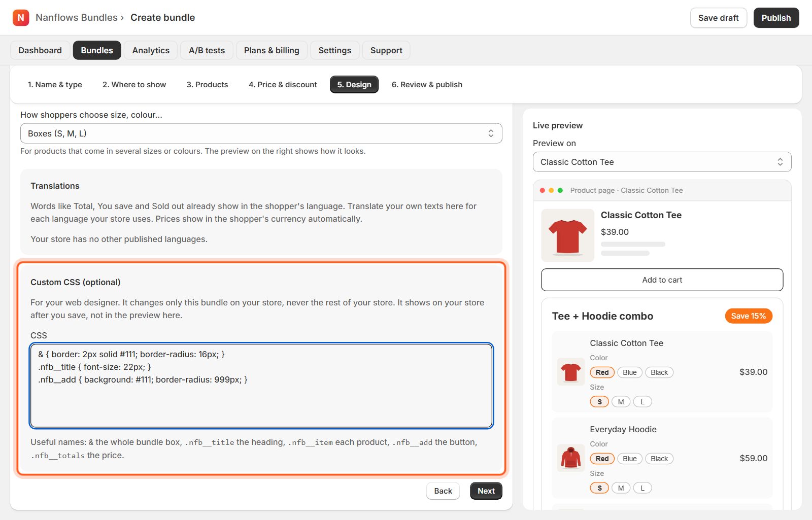Viewport: 812px width, 520px height.
Task: Choose size L for Everyday Hoodie
Action: pyautogui.click(x=642, y=488)
